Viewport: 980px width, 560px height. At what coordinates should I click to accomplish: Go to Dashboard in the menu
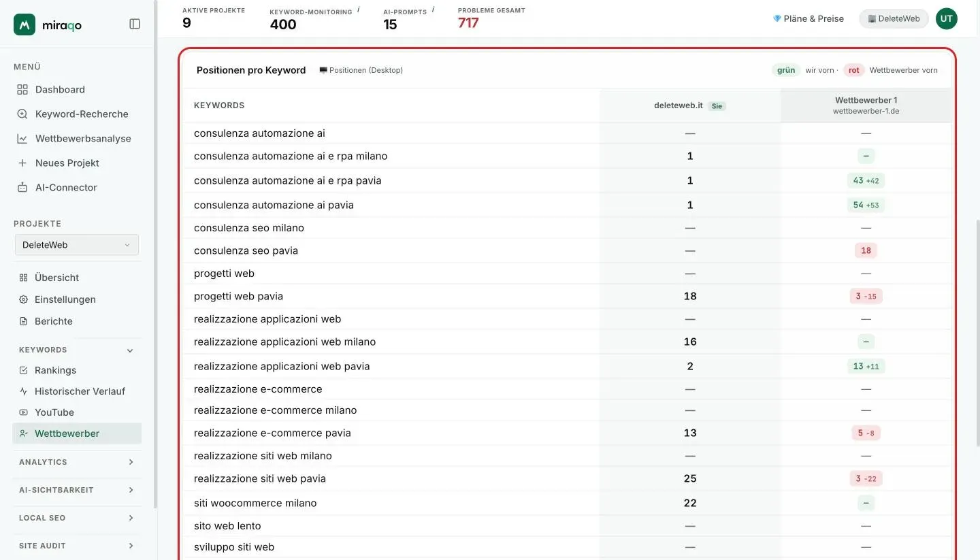point(60,90)
